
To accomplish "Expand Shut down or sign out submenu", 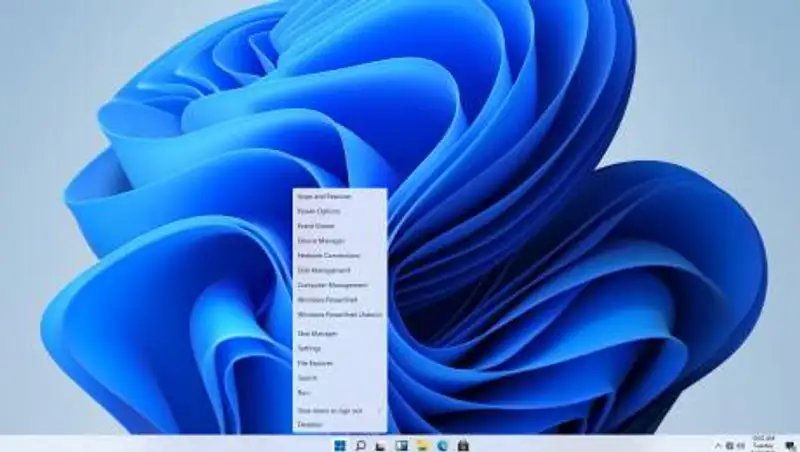I will [340, 410].
